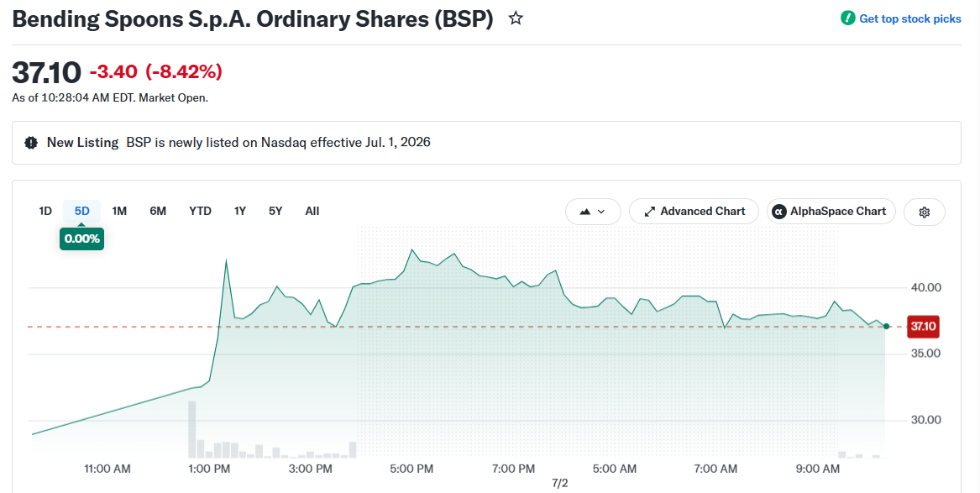This screenshot has width=980, height=493.
Task: Click the -3.40 (-8.42%) price change
Action: coord(155,72)
